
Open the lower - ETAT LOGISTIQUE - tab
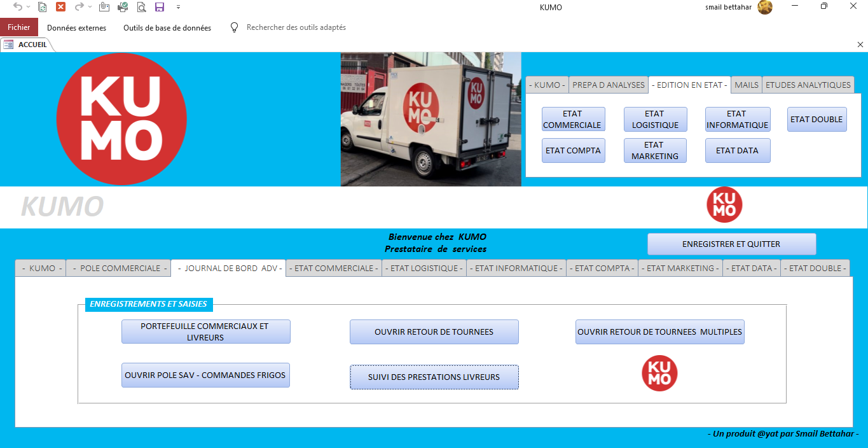tap(424, 268)
